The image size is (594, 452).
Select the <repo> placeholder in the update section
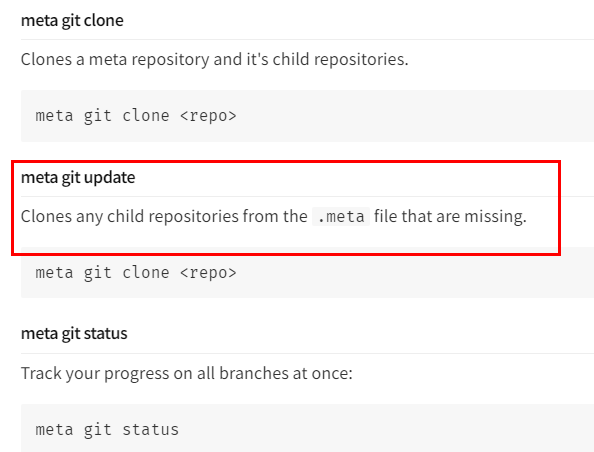coord(208,273)
